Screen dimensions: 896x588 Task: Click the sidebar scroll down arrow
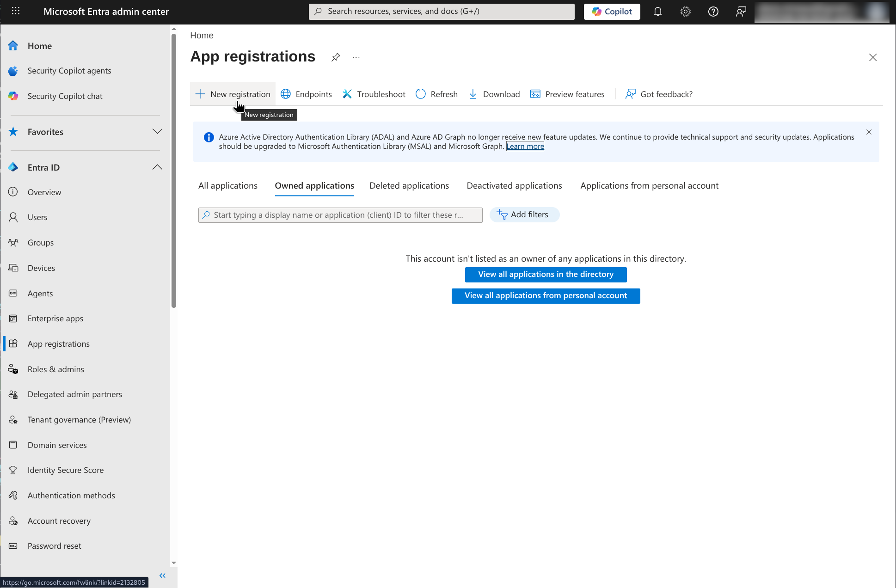pyautogui.click(x=174, y=563)
